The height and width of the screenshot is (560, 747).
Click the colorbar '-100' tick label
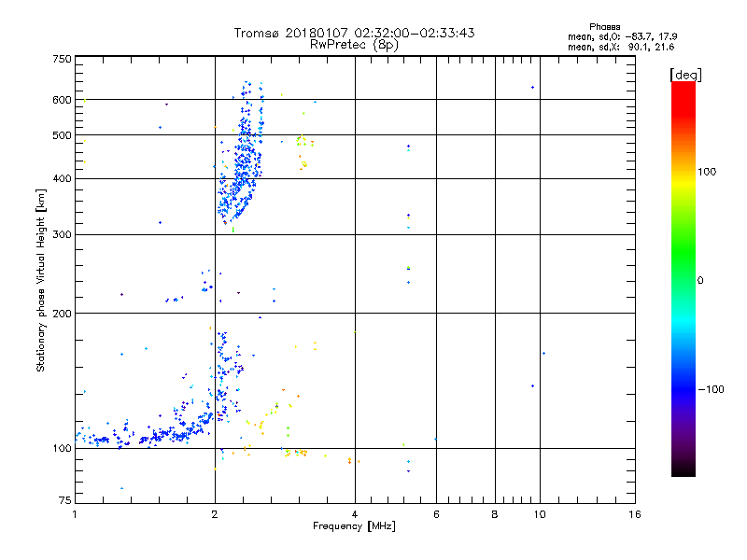[x=711, y=389]
